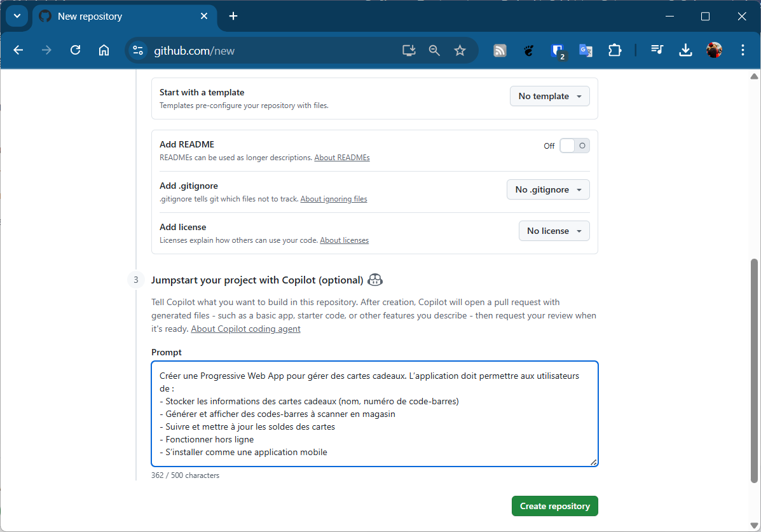Open the No .gitignore dropdown
Viewport: 761px width, 532px height.
[x=548, y=189]
